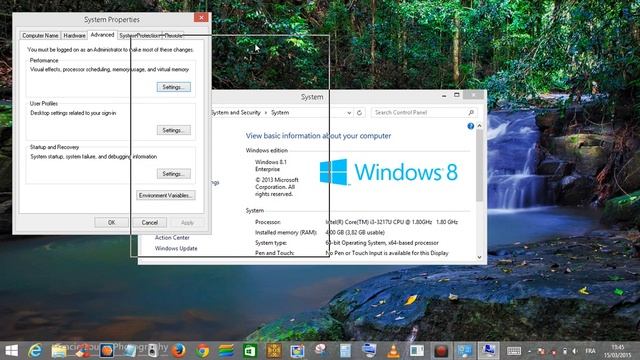
Task: Open the Action Center flag tray icon
Action: click(541, 351)
